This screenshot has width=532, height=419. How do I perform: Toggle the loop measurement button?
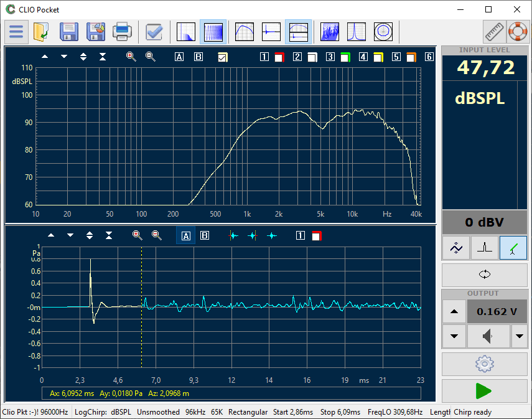tap(484, 275)
